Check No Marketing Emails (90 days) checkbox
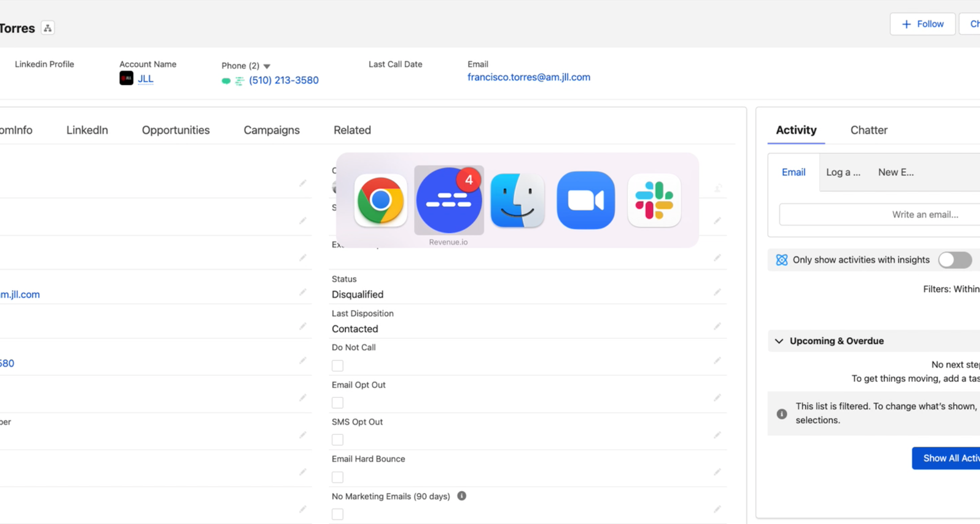The width and height of the screenshot is (980, 524). (x=338, y=514)
